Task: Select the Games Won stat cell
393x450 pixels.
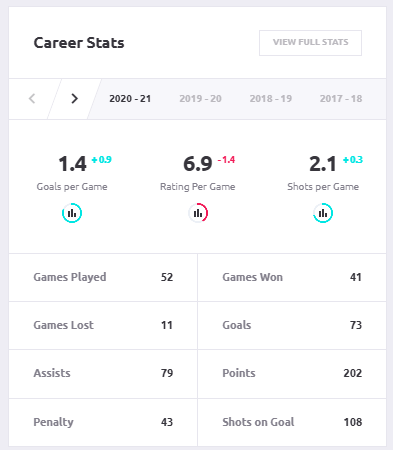Action: tap(292, 277)
